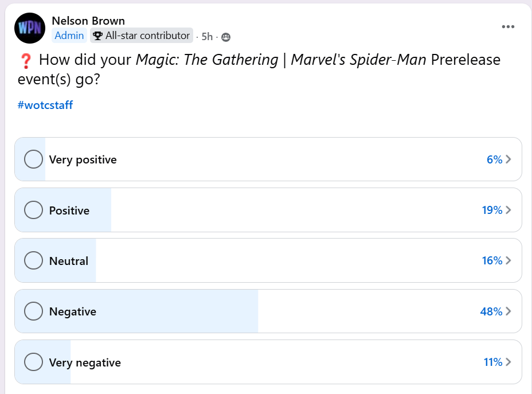Select the Very positive radio button
This screenshot has width=532, height=394.
(x=34, y=159)
